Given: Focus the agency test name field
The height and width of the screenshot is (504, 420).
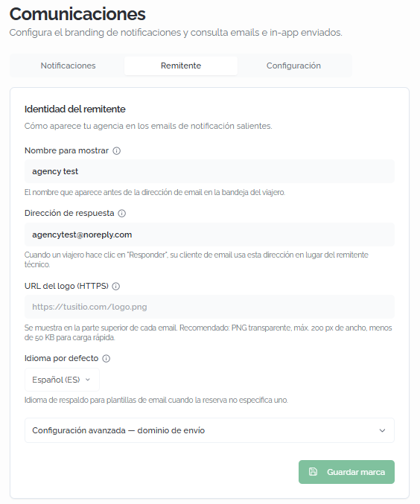Looking at the screenshot, I should pyautogui.click(x=209, y=171).
